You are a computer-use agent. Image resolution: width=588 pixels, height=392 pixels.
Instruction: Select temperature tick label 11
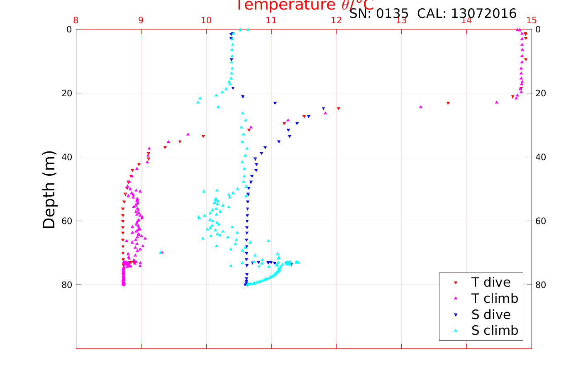pyautogui.click(x=271, y=20)
